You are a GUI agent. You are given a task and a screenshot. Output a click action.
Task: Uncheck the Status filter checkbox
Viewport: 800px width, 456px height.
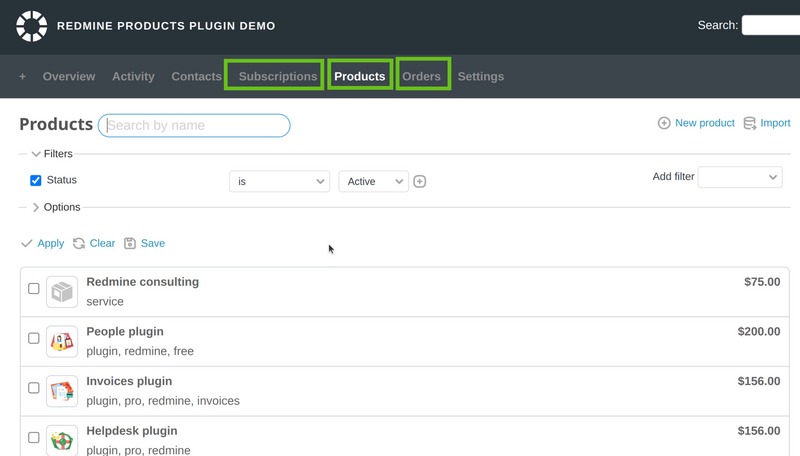tap(36, 181)
